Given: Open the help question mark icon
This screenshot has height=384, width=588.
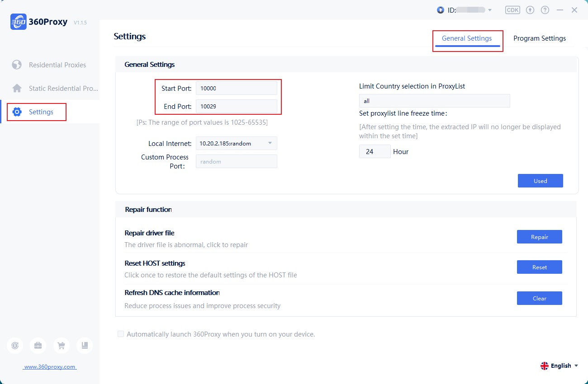Looking at the screenshot, I should 545,10.
